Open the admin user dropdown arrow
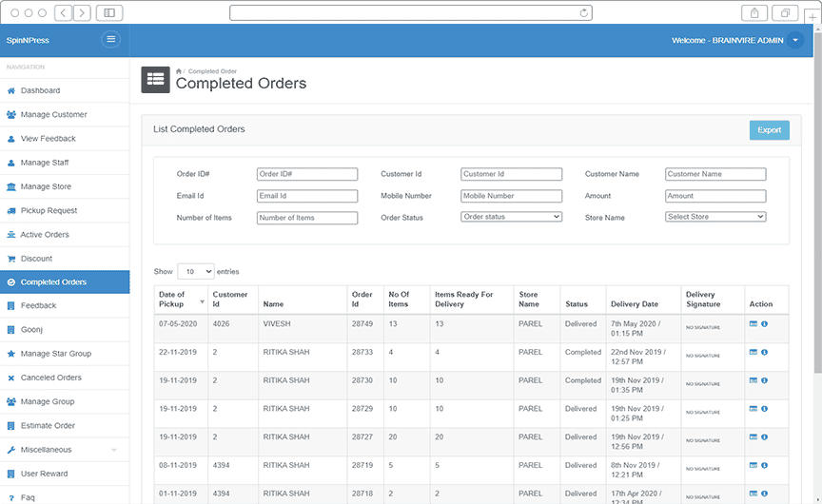Image resolution: width=822 pixels, height=504 pixels. point(795,40)
